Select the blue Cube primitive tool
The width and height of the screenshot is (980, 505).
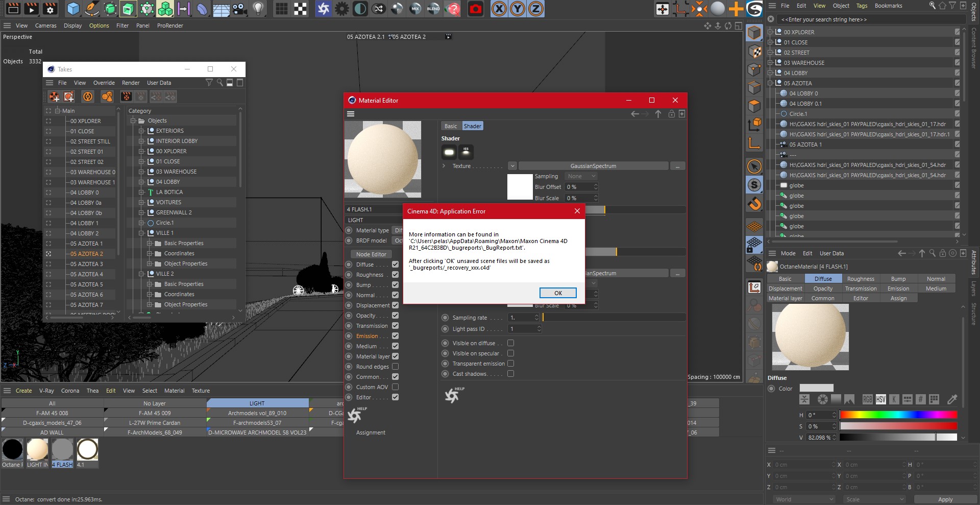click(x=73, y=9)
